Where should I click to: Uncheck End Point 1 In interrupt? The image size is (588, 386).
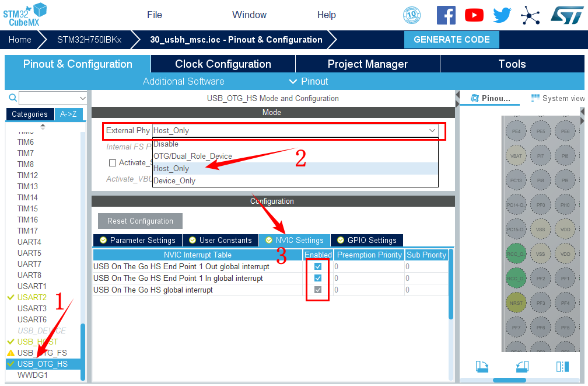[x=318, y=278]
